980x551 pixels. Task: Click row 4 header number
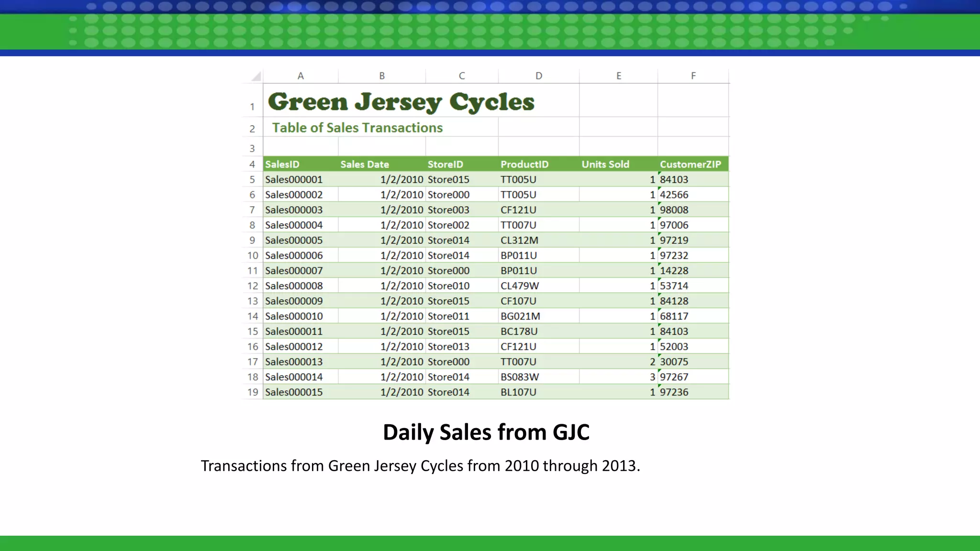(252, 165)
